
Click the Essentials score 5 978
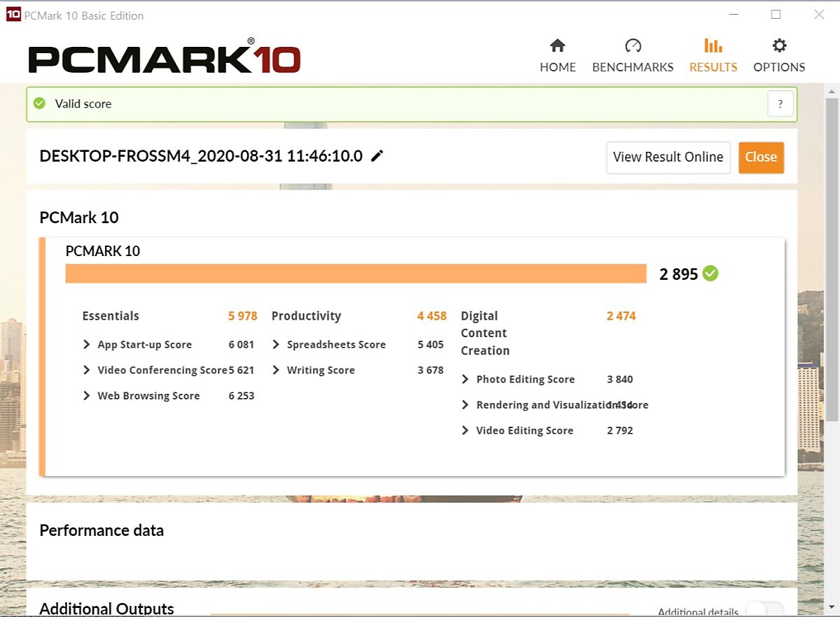coord(243,316)
